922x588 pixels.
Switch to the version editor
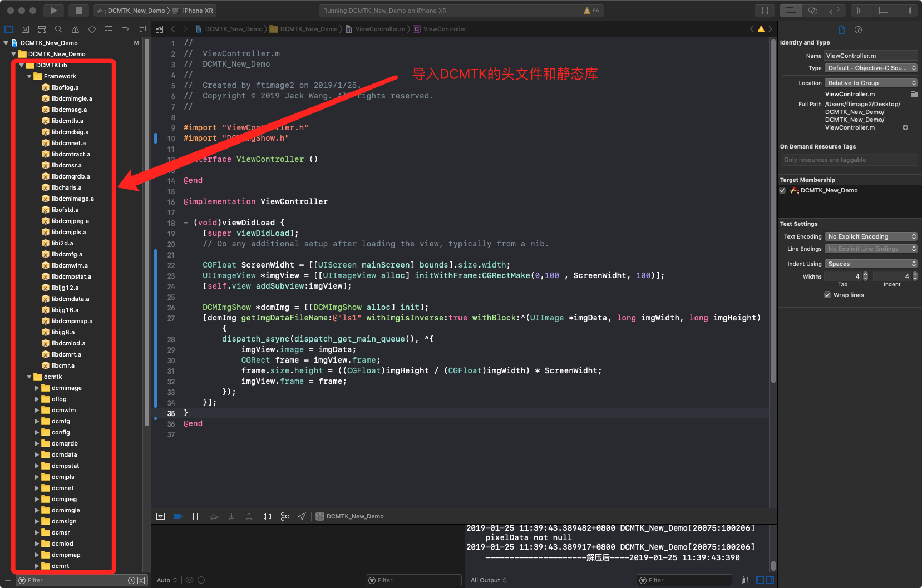coord(834,11)
